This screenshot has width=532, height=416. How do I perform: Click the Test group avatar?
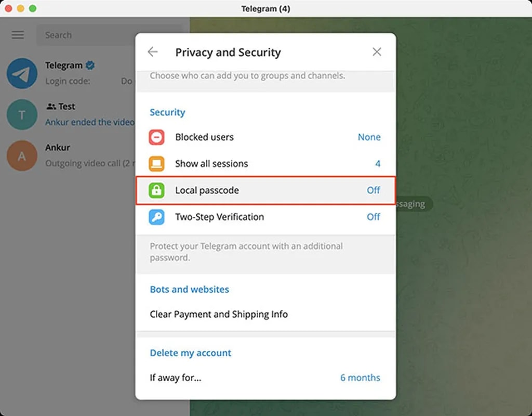pos(22,114)
